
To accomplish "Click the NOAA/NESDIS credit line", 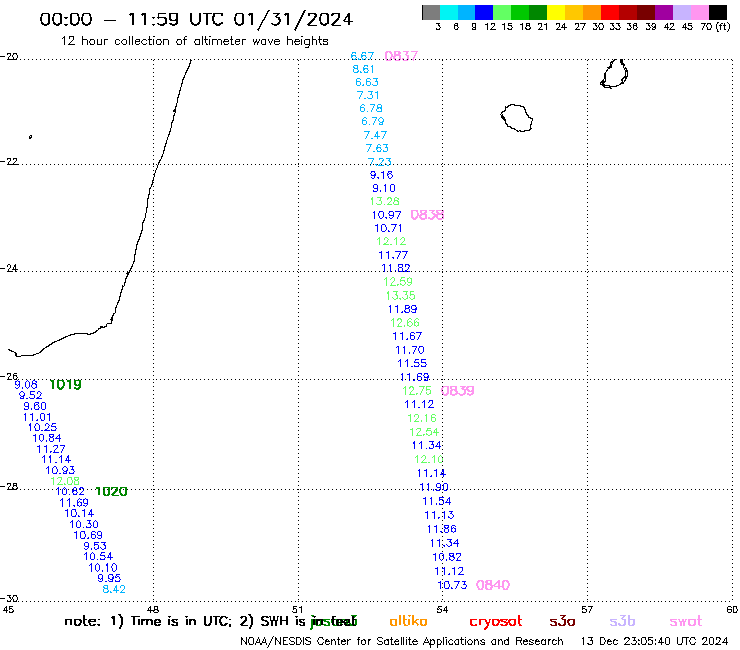I will click(x=402, y=642).
